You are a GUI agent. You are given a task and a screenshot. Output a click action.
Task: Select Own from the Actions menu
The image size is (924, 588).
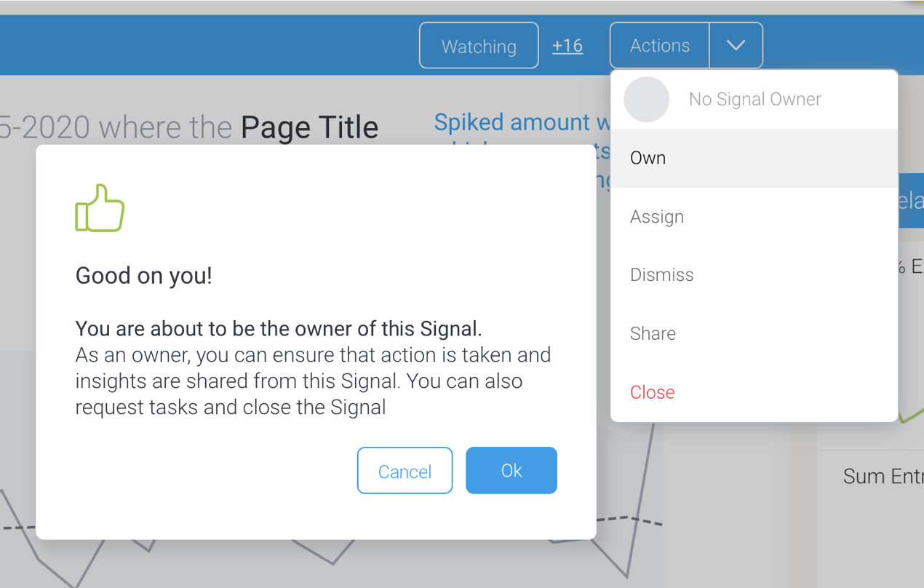click(x=754, y=158)
